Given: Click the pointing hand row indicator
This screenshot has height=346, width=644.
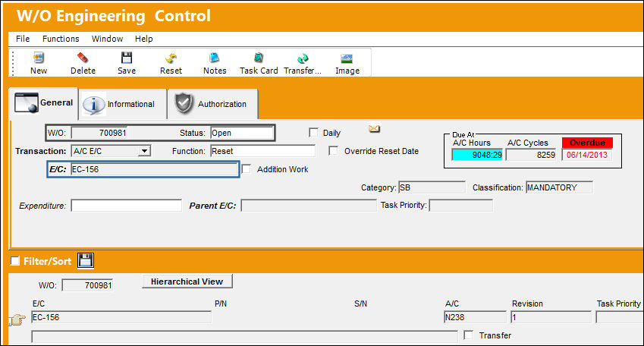Looking at the screenshot, I should (x=17, y=319).
